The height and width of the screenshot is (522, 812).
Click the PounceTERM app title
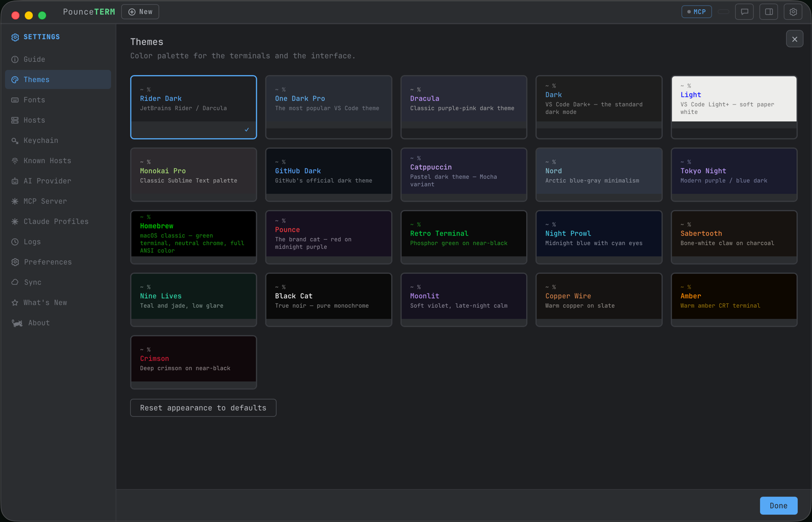coord(89,12)
